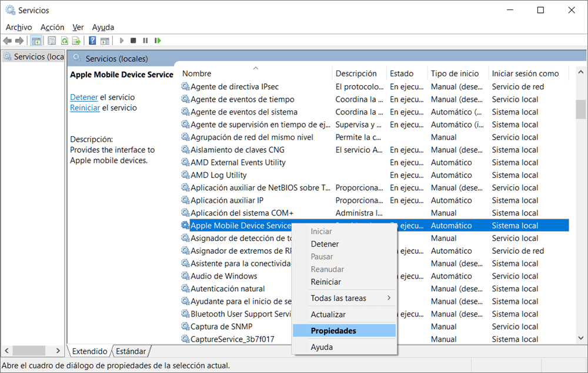The image size is (588, 373).
Task: Click the services list scroll up arrow
Action: coord(581,72)
